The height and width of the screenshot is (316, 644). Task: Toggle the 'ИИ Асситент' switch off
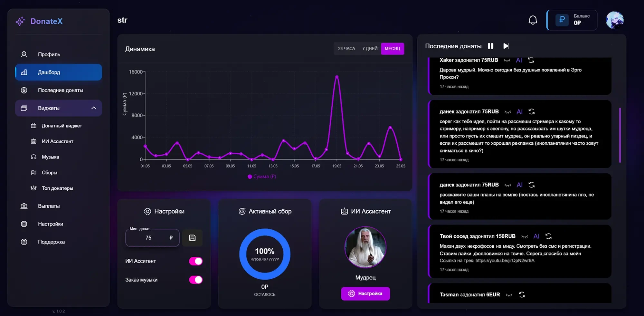coord(196,261)
